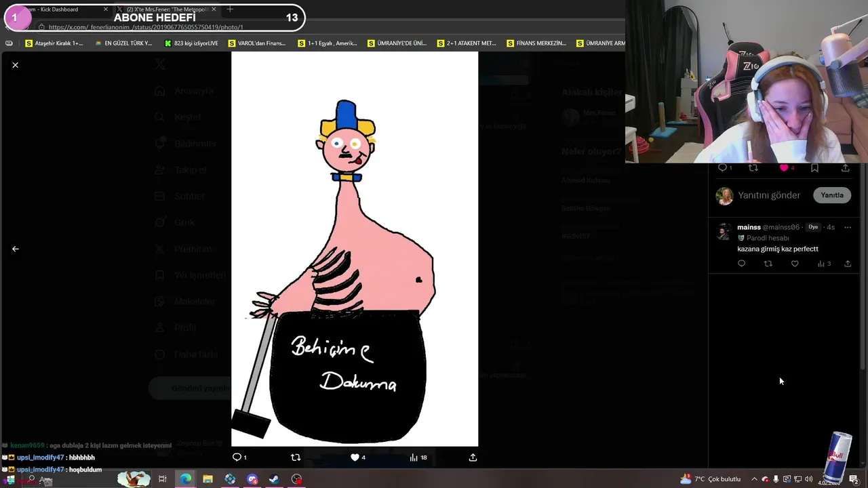This screenshot has height=488, width=868.
Task: Close the Kick Dashboard tab
Action: coord(106,9)
